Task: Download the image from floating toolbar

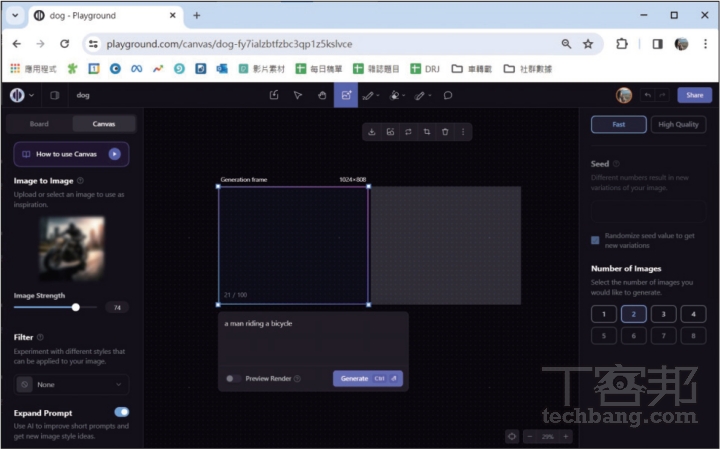Action: click(371, 132)
